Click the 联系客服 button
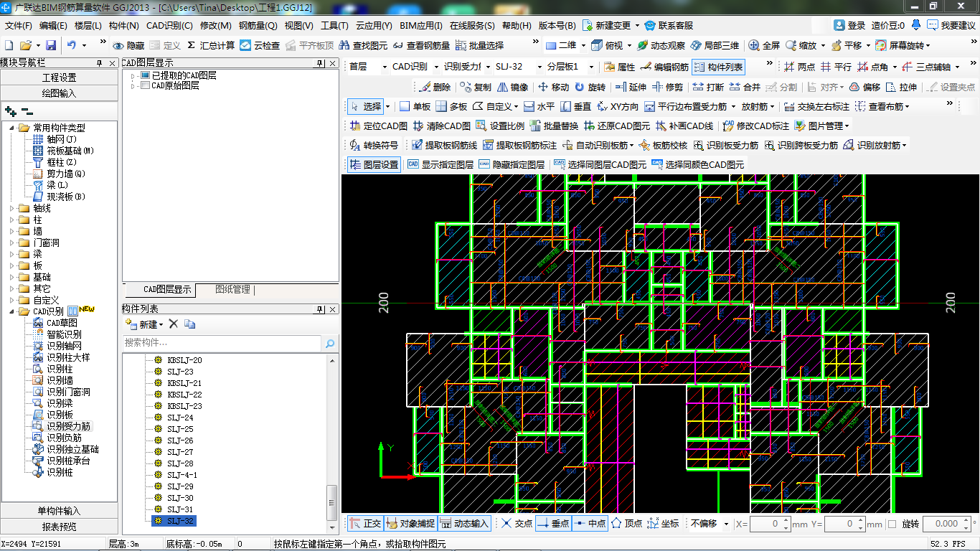Image resolution: width=980 pixels, height=551 pixels. tap(669, 25)
